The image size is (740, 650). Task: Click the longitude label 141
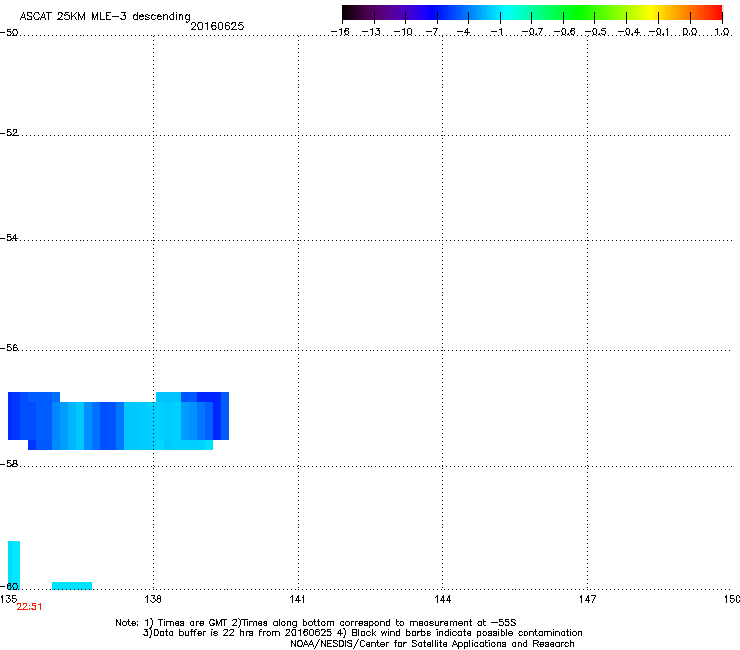coord(297,599)
